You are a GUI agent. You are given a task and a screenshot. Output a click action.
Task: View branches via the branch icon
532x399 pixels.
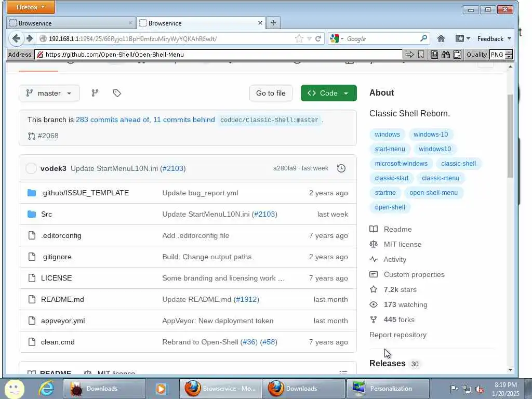coord(95,93)
